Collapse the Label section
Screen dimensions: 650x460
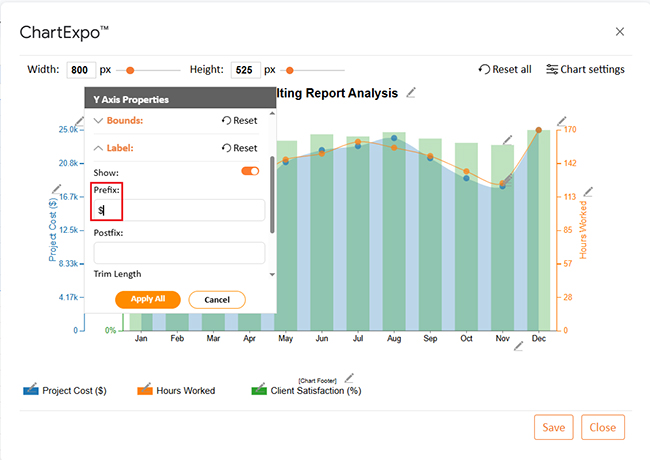(98, 148)
